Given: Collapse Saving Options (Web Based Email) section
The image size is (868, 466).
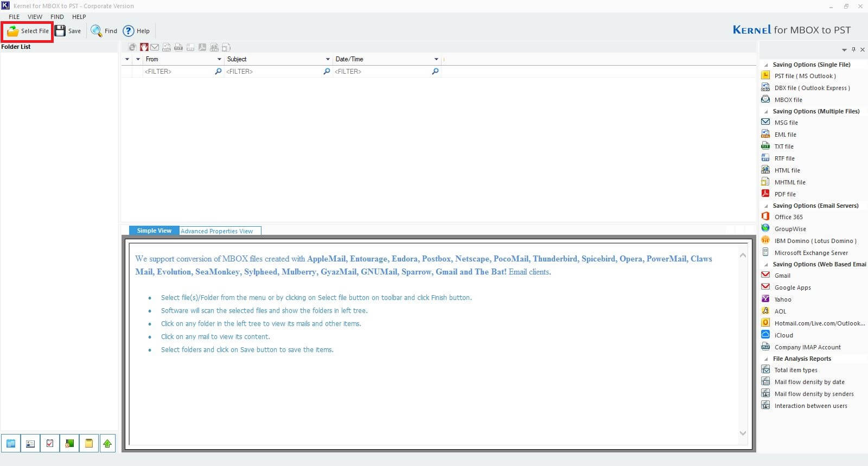Looking at the screenshot, I should click(766, 264).
